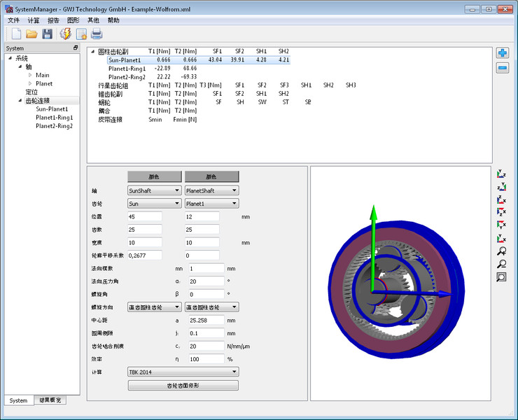
Task: Run calculation with the lightning gear icon
Action: point(65,34)
